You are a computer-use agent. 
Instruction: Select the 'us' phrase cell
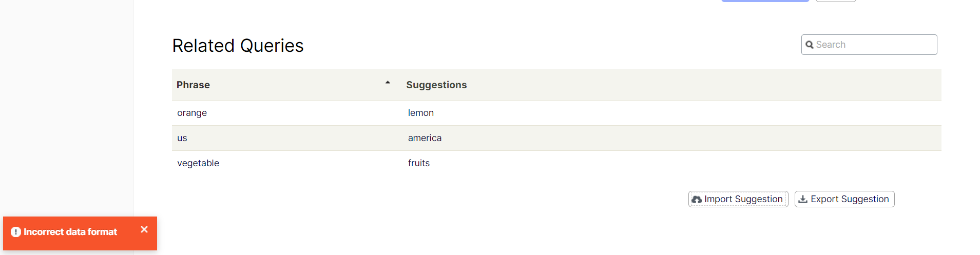click(x=182, y=138)
